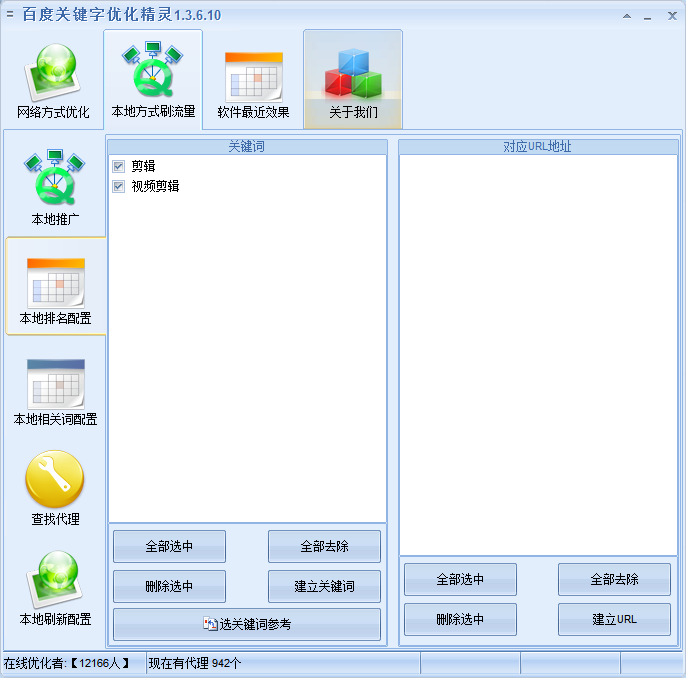686x678 pixels.
Task: Click 全部去除 under the URL list
Action: pos(614,580)
